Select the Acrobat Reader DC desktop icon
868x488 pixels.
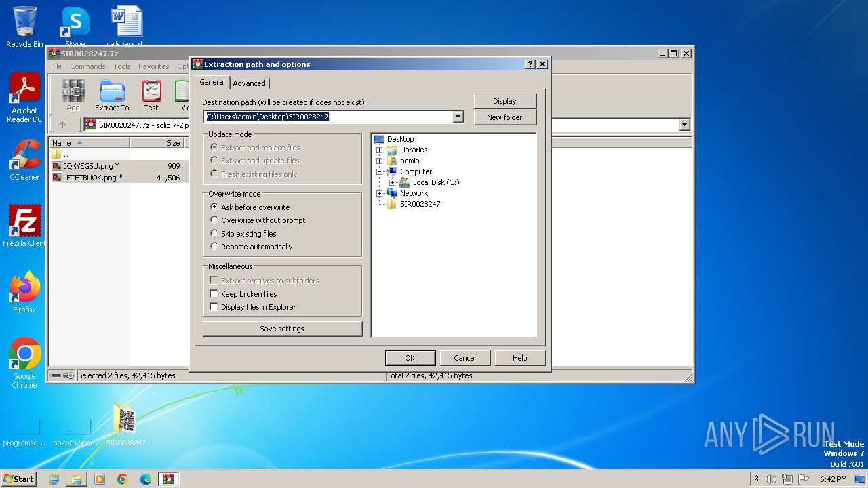click(24, 98)
